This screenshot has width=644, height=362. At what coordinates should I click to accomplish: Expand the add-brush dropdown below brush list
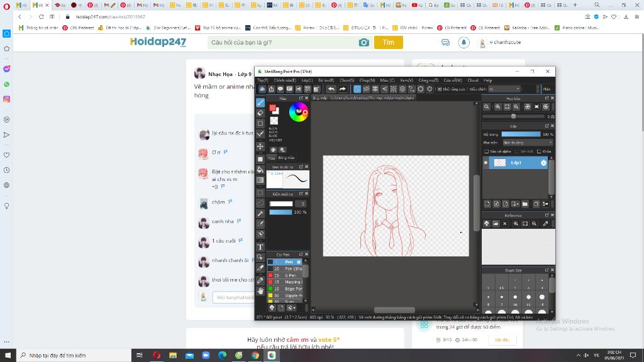tap(291, 308)
